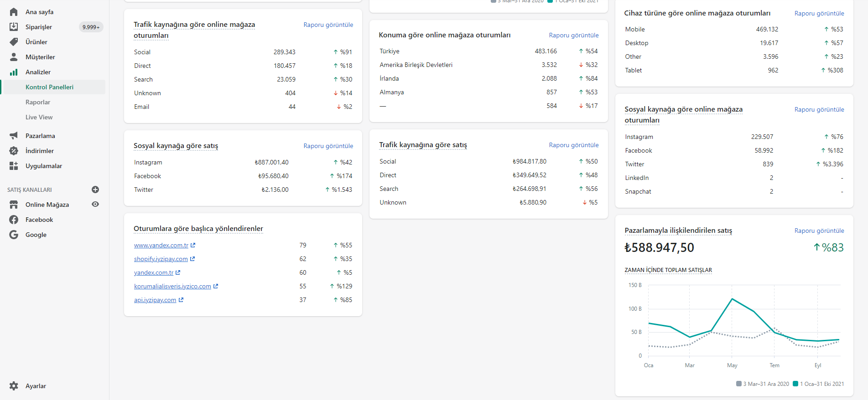
Task: Click the Google channel logo icon
Action: click(x=14, y=235)
